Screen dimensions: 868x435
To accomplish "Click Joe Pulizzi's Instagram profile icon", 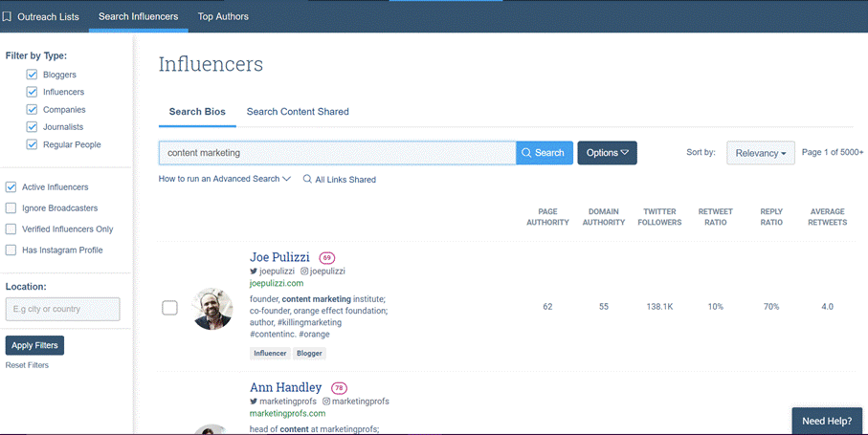I will (304, 272).
